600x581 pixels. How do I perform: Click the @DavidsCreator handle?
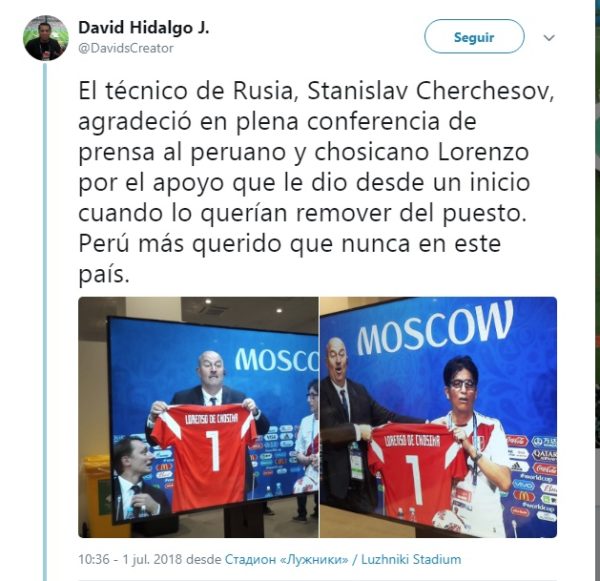click(x=126, y=48)
